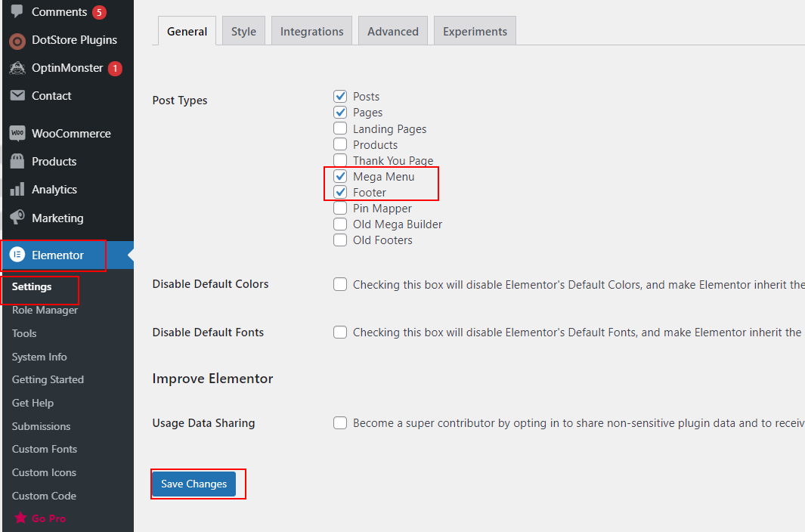This screenshot has width=805, height=532.
Task: Open the Custom Icons submenu link
Action: coord(44,472)
